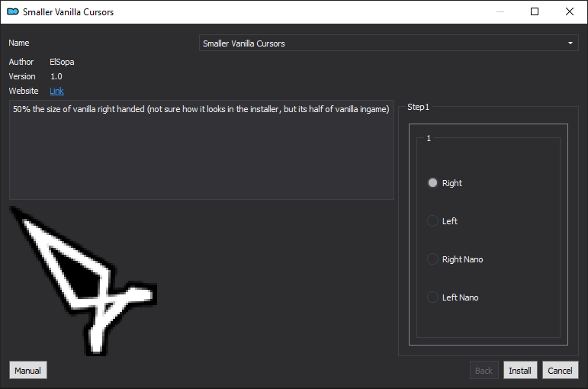
Task: Cancel the installer
Action: 560,370
